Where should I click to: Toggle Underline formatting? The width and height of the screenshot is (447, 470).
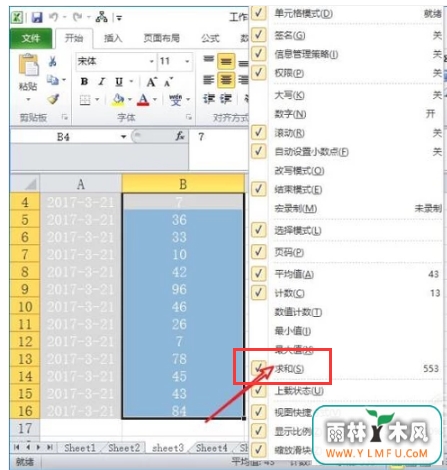[x=119, y=82]
